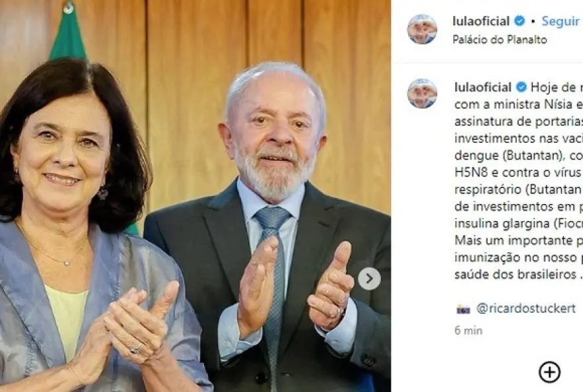Click the plus circle to load more comments
The height and width of the screenshot is (392, 583).
[x=549, y=372]
